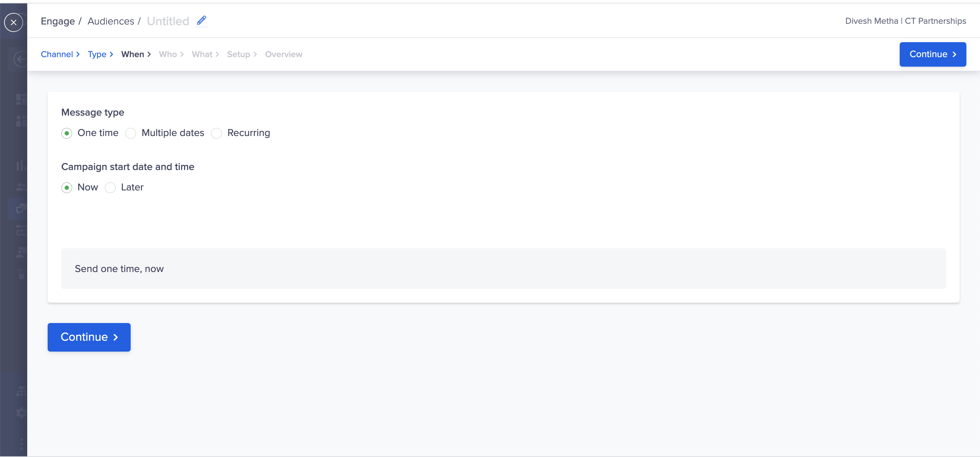The image size is (980, 457).
Task: Jump to the Who step
Action: tap(168, 54)
